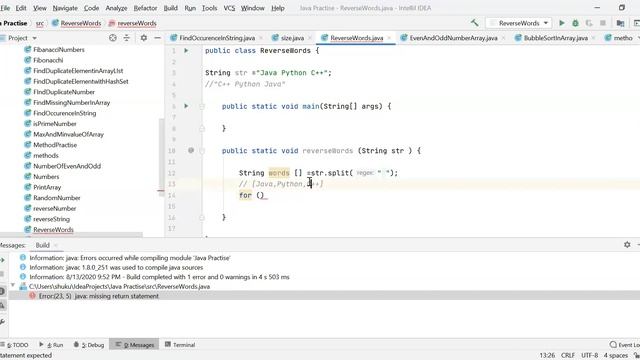Screen dimensions: 640x360
Task: Show the hidden editor tabs dropdown
Action: pyautogui.click(x=638, y=38)
